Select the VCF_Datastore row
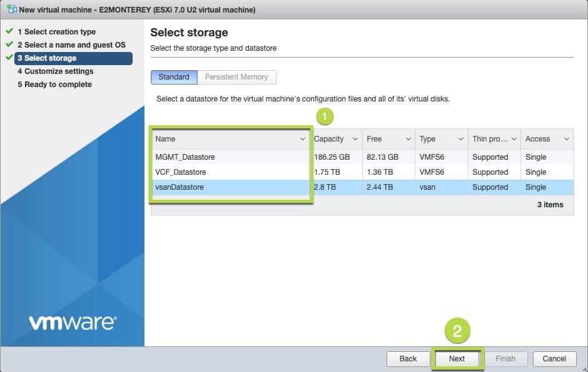The image size is (588, 372). click(x=362, y=172)
